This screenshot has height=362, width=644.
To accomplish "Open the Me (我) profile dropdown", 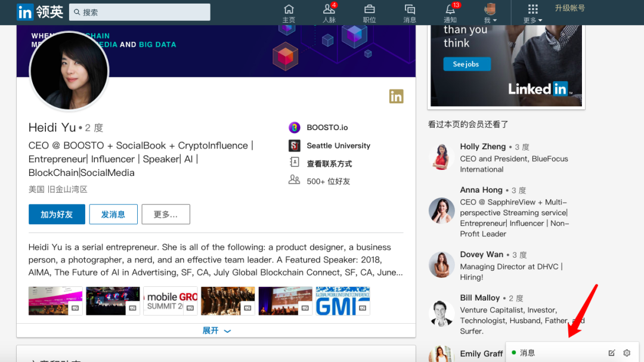I will click(x=490, y=13).
